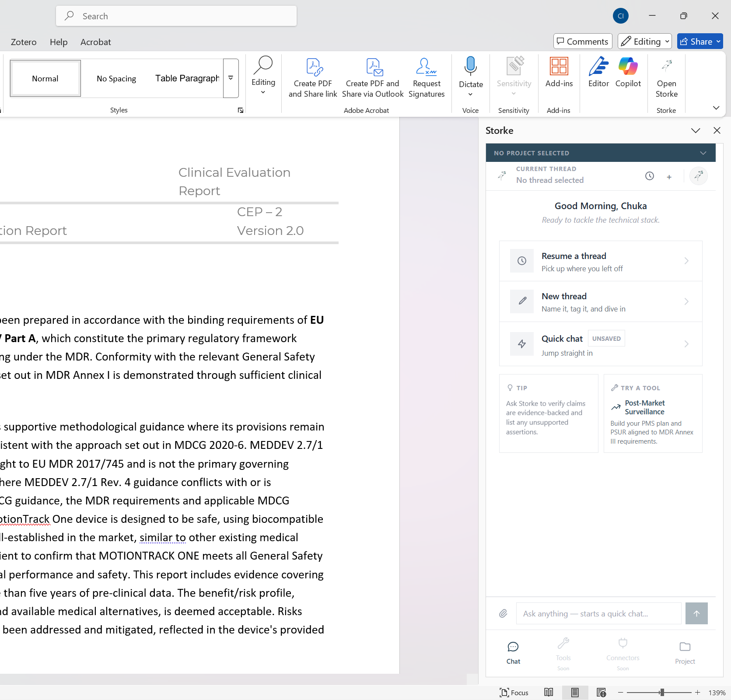Open the Add-ins gallery
The image size is (731, 700).
(x=559, y=73)
